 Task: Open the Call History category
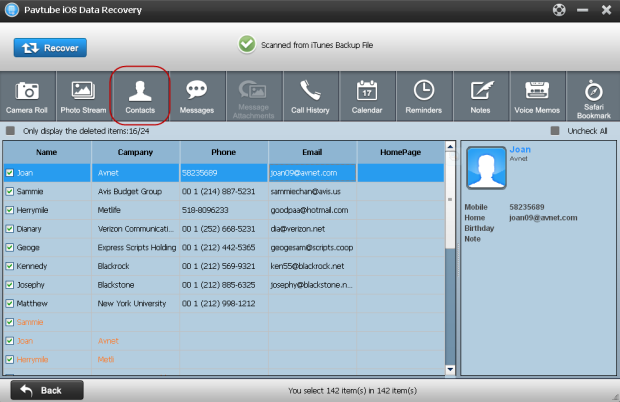[310, 96]
